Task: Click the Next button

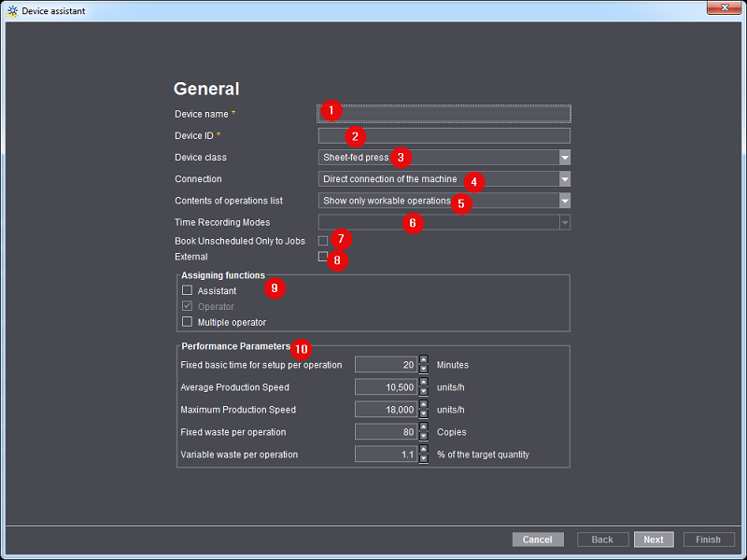Action: [654, 539]
